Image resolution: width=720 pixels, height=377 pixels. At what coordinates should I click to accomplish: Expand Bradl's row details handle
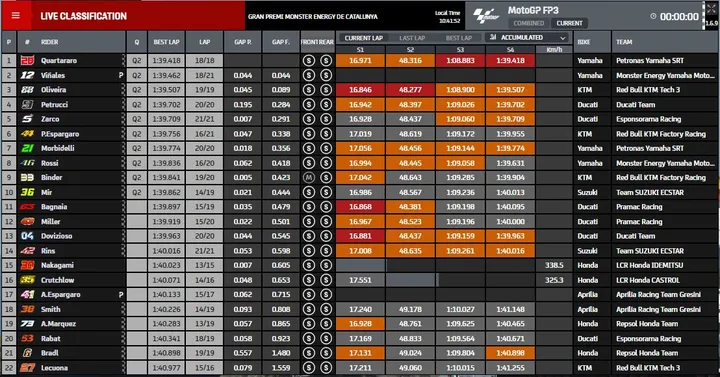[x=123, y=353]
